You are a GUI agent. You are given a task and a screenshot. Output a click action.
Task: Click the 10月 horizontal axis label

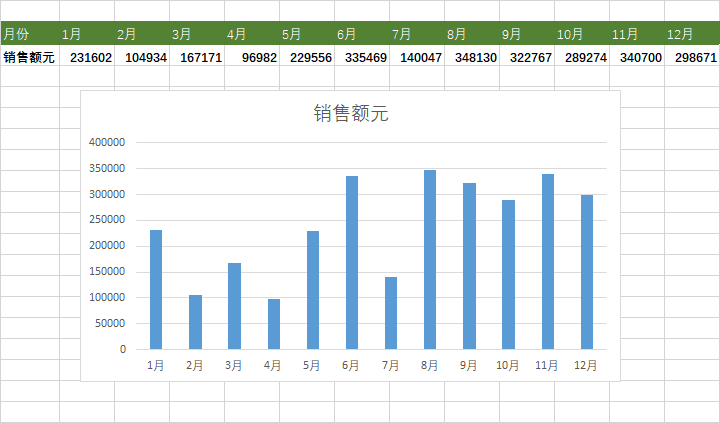tap(507, 366)
